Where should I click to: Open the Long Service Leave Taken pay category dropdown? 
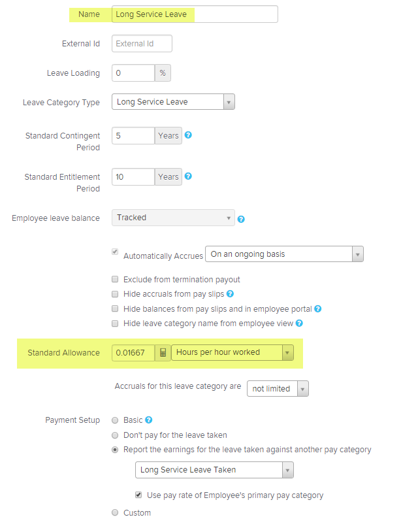click(214, 470)
